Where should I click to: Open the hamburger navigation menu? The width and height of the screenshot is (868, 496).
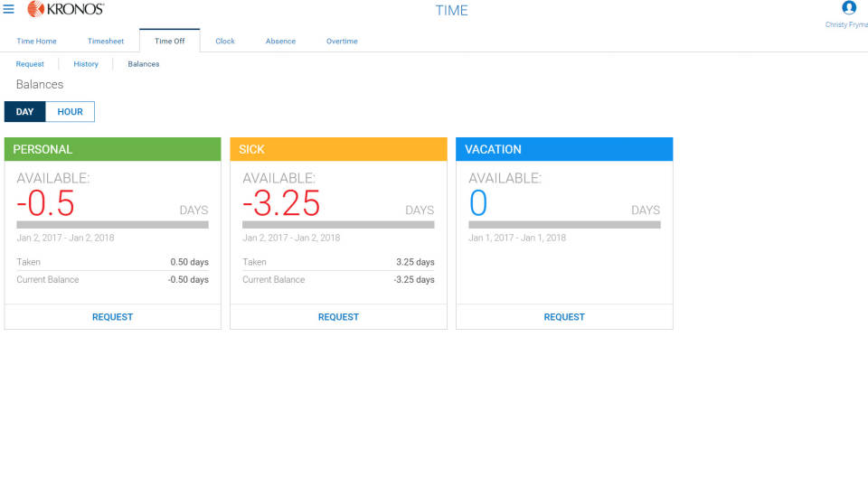[x=8, y=9]
